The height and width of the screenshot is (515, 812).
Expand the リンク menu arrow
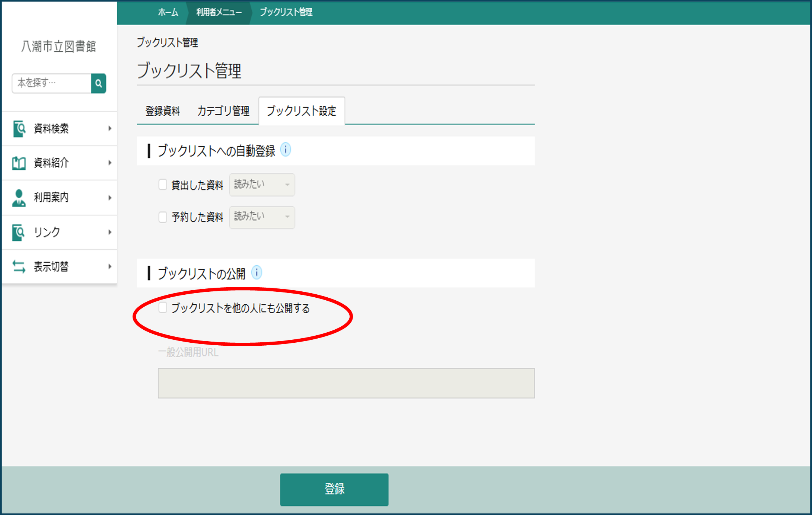[110, 232]
